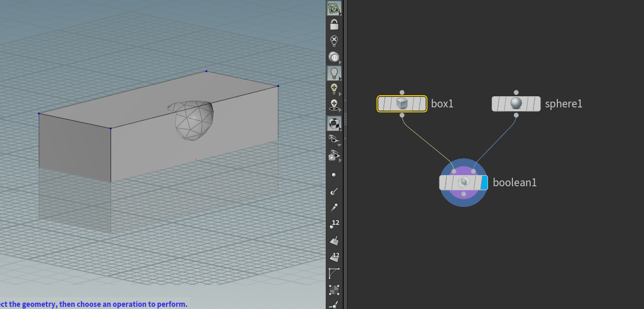The height and width of the screenshot is (309, 644).
Task: Enable the display flag on sphere1 node
Action: click(x=536, y=104)
